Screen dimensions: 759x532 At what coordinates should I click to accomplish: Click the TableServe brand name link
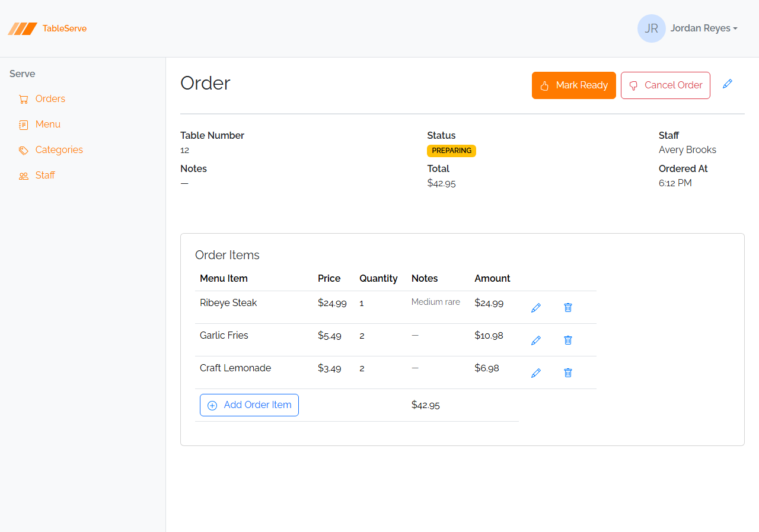[65, 28]
